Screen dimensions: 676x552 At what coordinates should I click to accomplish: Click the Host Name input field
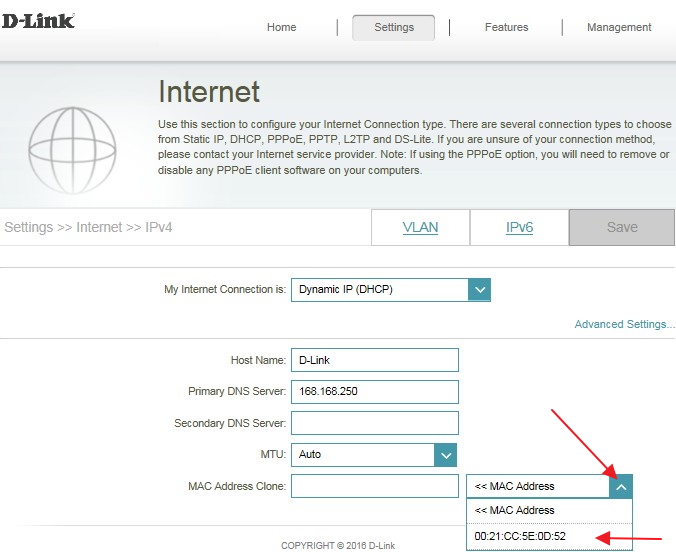(374, 360)
